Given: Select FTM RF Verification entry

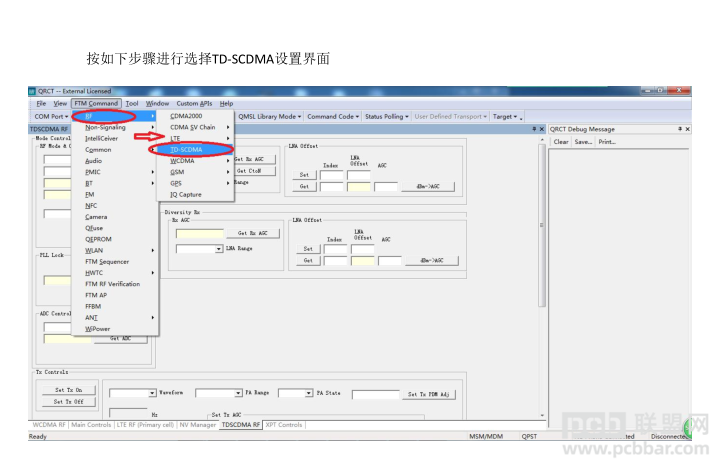Looking at the screenshot, I should point(115,284).
